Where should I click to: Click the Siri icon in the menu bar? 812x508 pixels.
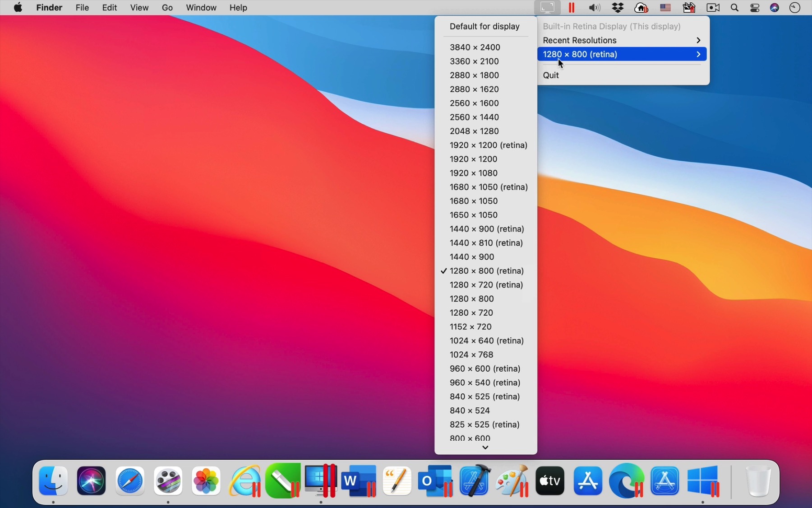[775, 8]
